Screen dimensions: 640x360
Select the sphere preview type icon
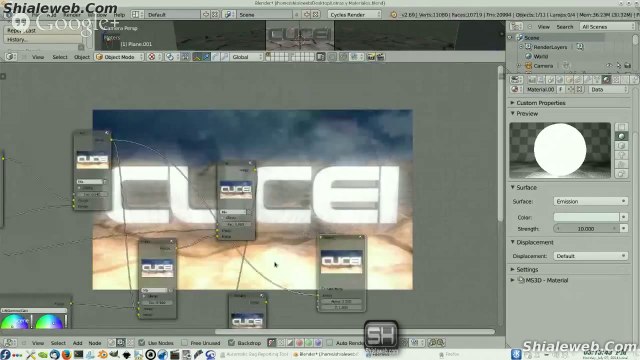click(622, 136)
